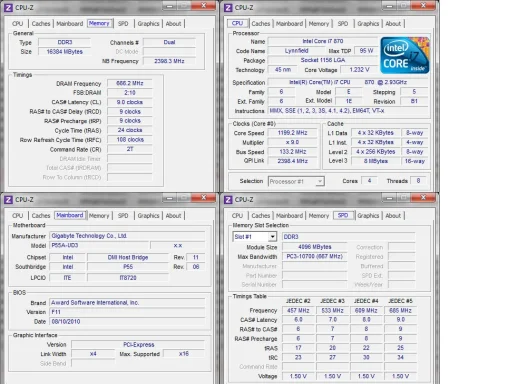Click the Manufacturer field Gigabyte Technology Co., Ltd.
527x384 pixels.
(127, 236)
